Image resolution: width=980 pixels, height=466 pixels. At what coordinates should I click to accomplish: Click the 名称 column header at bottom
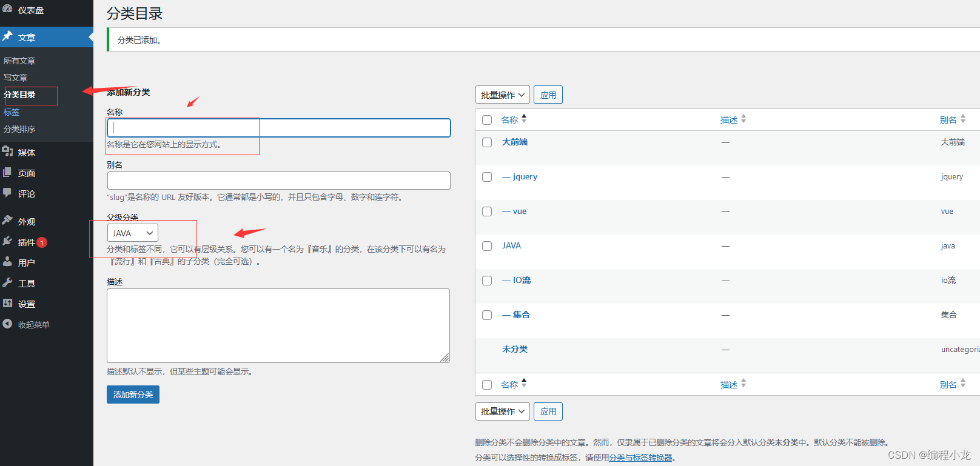(x=509, y=385)
